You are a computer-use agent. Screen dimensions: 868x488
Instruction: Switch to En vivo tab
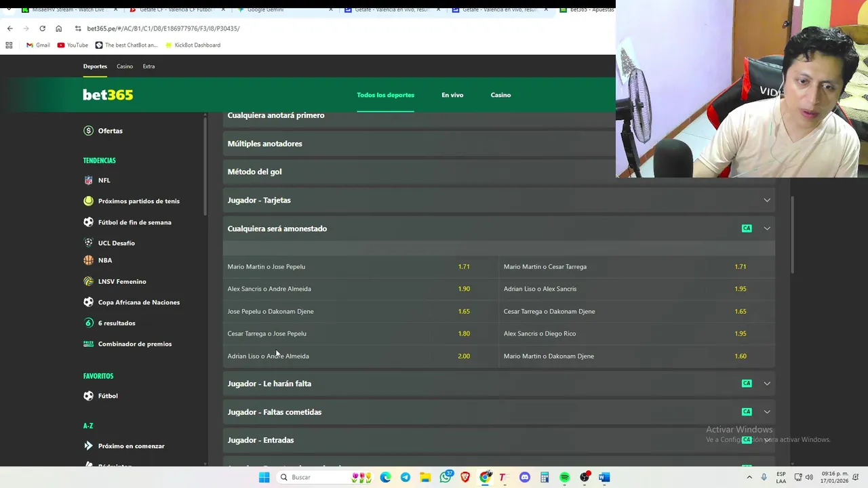[452, 95]
